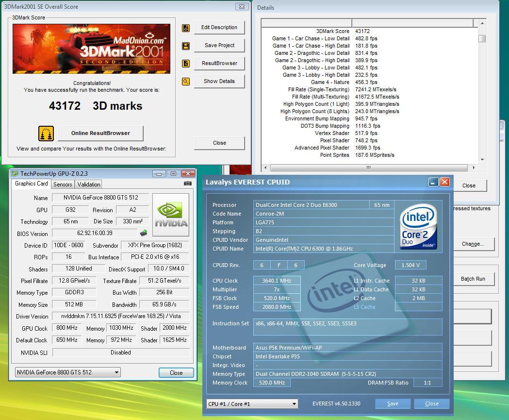Open the CPU #1 / Core #1 dropdown
The image size is (509, 420).
[252, 404]
